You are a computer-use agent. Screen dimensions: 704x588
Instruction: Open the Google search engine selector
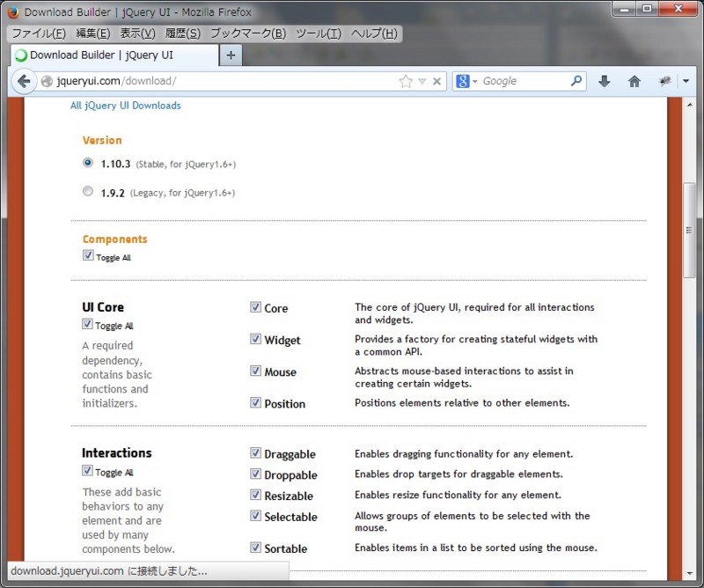[466, 81]
